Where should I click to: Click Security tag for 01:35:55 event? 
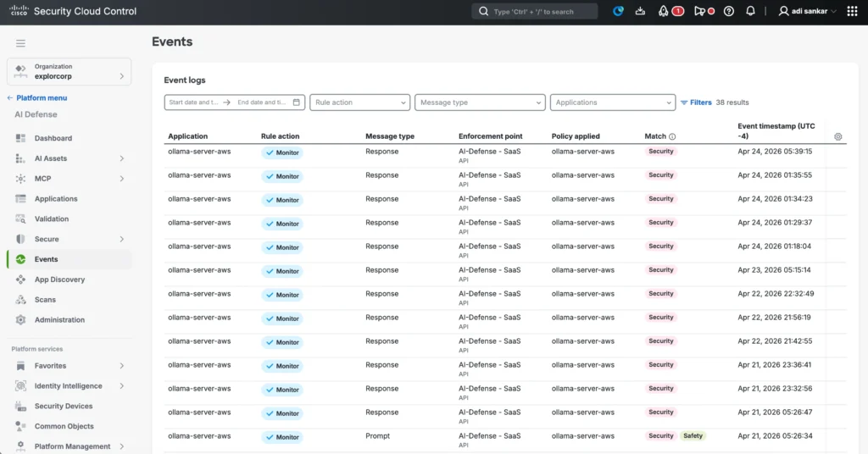coord(661,174)
